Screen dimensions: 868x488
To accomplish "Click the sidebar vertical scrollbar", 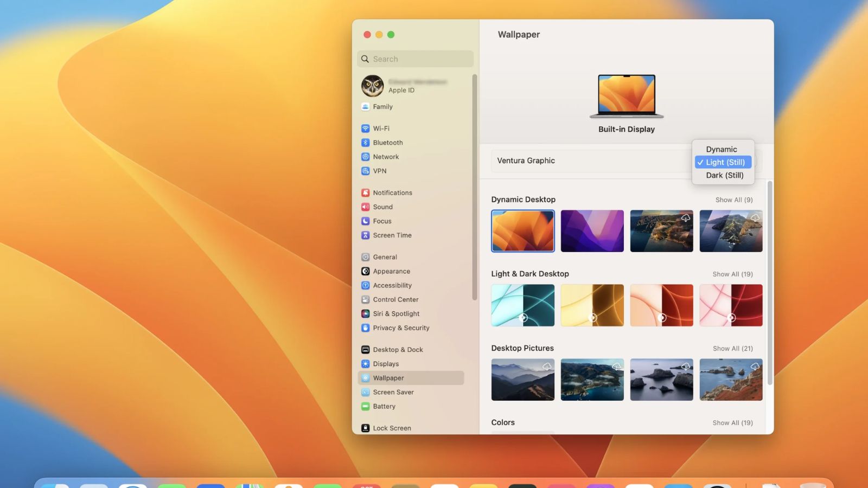I will click(x=475, y=187).
